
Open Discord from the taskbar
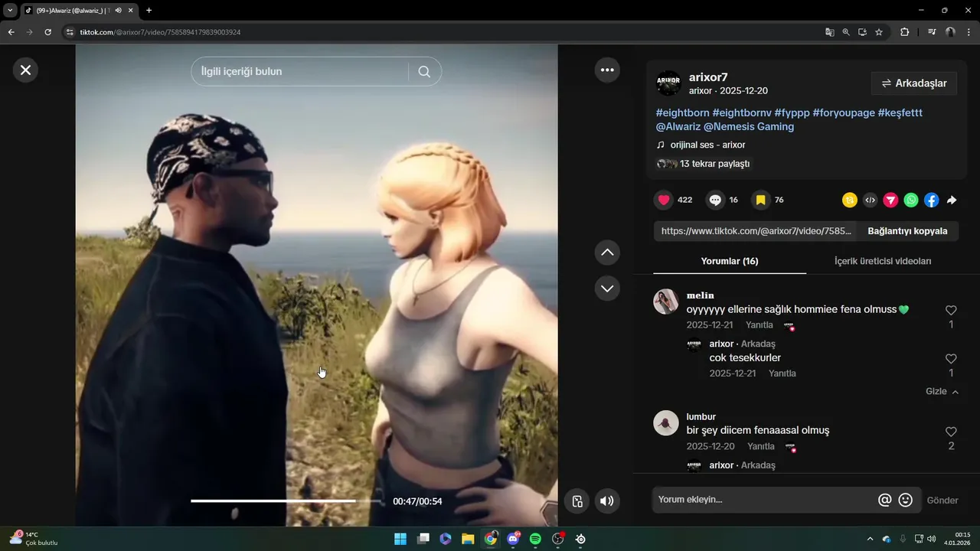tap(513, 539)
